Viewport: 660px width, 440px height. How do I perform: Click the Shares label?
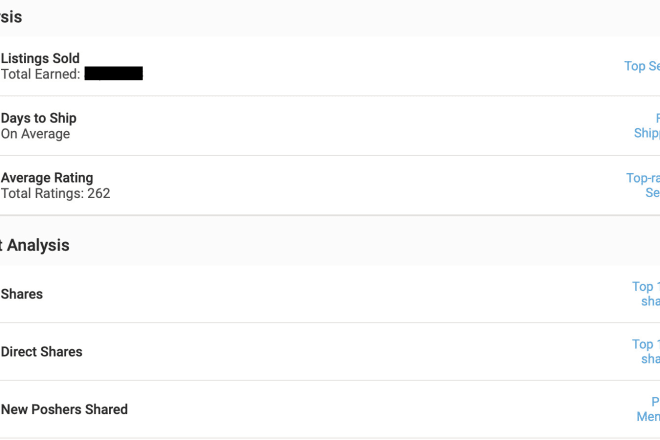pos(22,294)
